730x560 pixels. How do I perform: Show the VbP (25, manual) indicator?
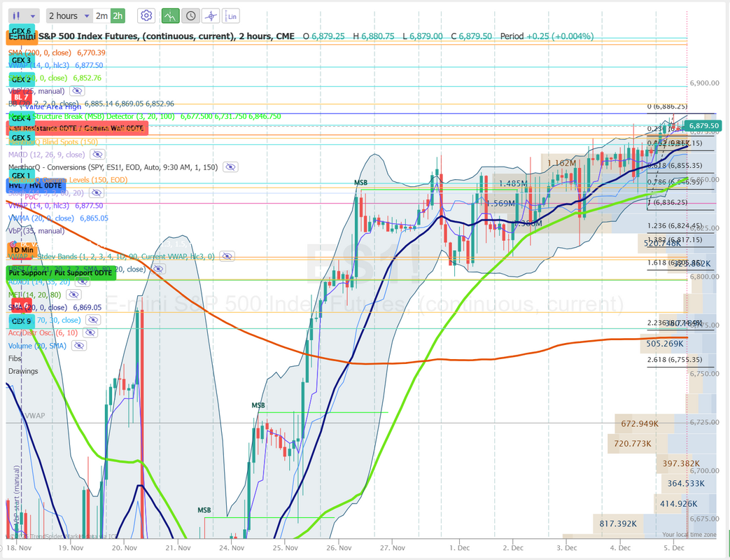78,91
